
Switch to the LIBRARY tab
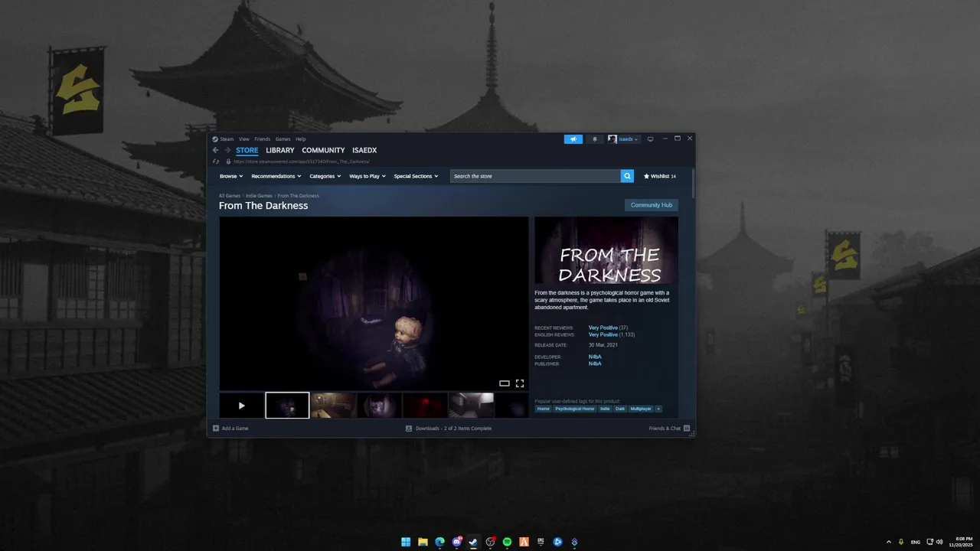(x=280, y=151)
